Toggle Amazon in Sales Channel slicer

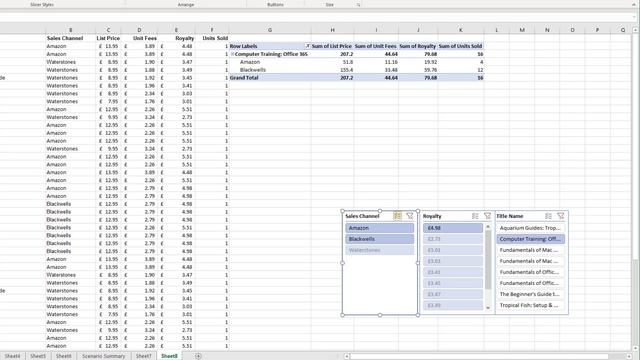pos(380,228)
